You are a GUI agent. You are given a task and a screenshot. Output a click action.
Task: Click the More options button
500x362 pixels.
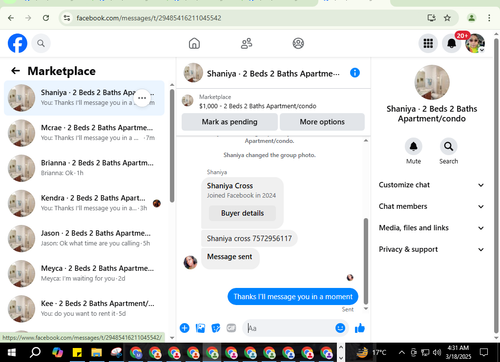point(322,122)
